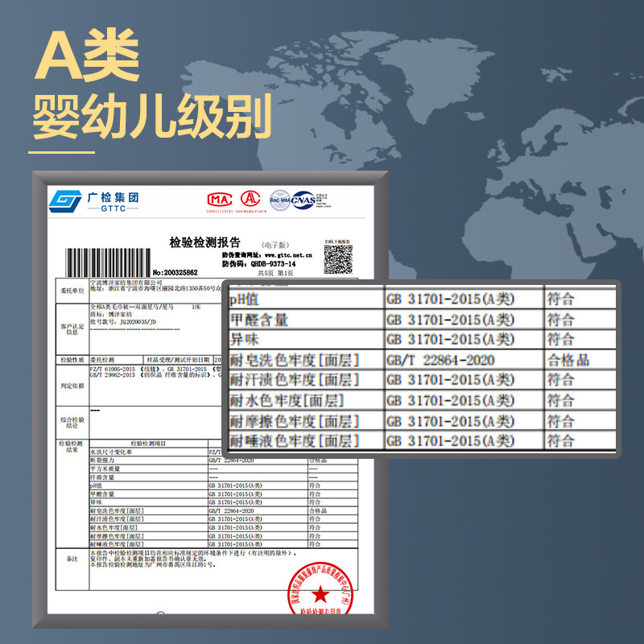Click the '检验检测报告' report title
The image size is (644, 644).
204,242
